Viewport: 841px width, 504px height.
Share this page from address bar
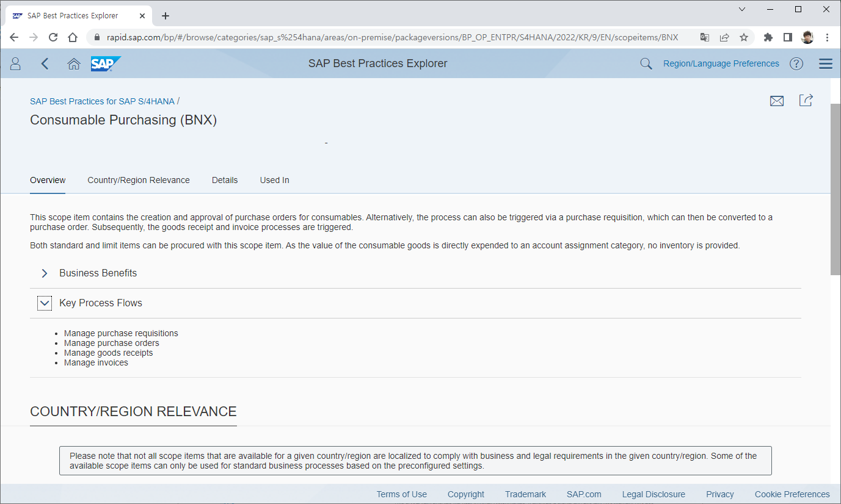(x=724, y=37)
